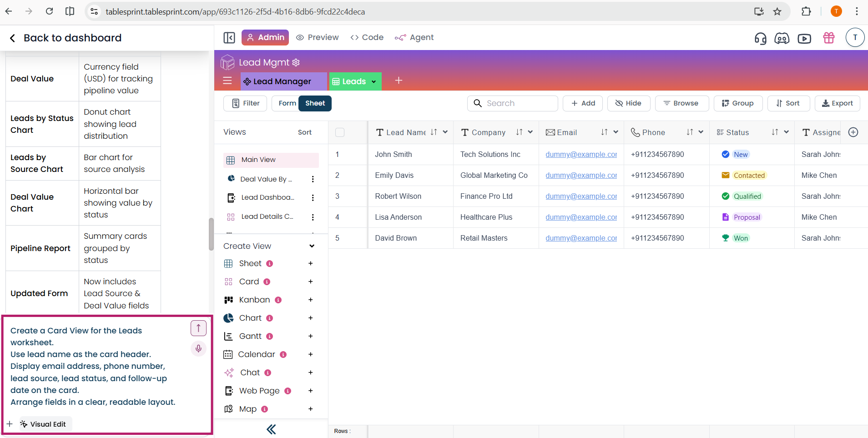The height and width of the screenshot is (438, 868).
Task: Click the Export button
Action: pos(837,103)
